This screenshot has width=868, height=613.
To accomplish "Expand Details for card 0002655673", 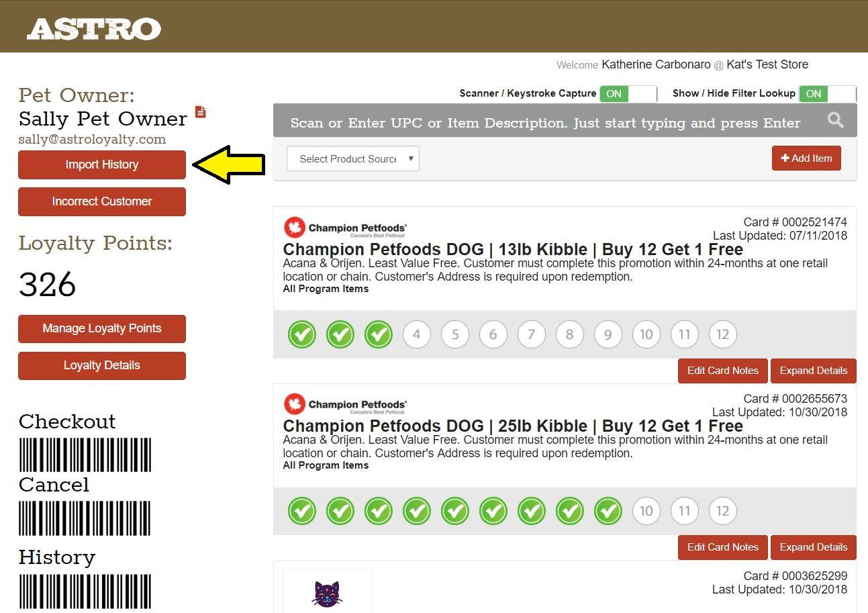I will coord(814,547).
